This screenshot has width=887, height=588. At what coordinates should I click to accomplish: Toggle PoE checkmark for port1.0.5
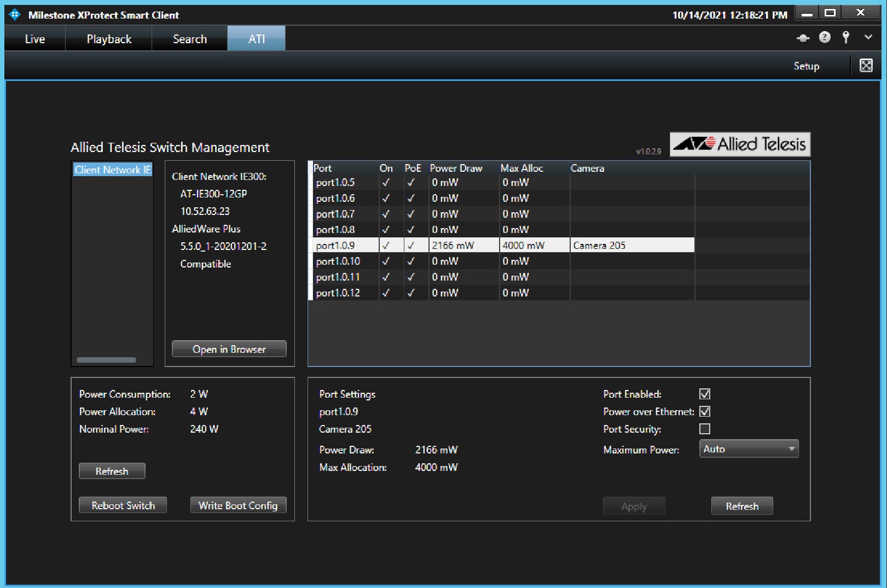point(411,182)
